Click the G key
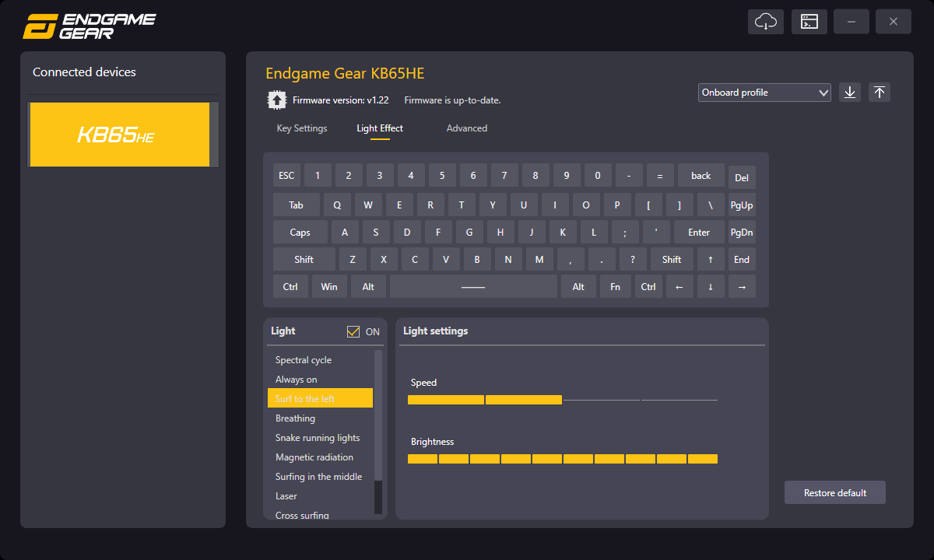This screenshot has height=560, width=934. [469, 233]
